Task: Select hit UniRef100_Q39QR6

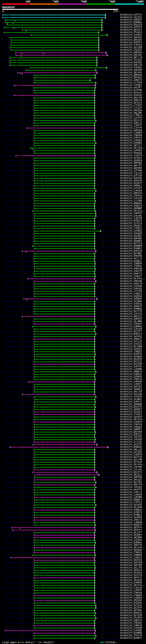Action: [131, 143]
